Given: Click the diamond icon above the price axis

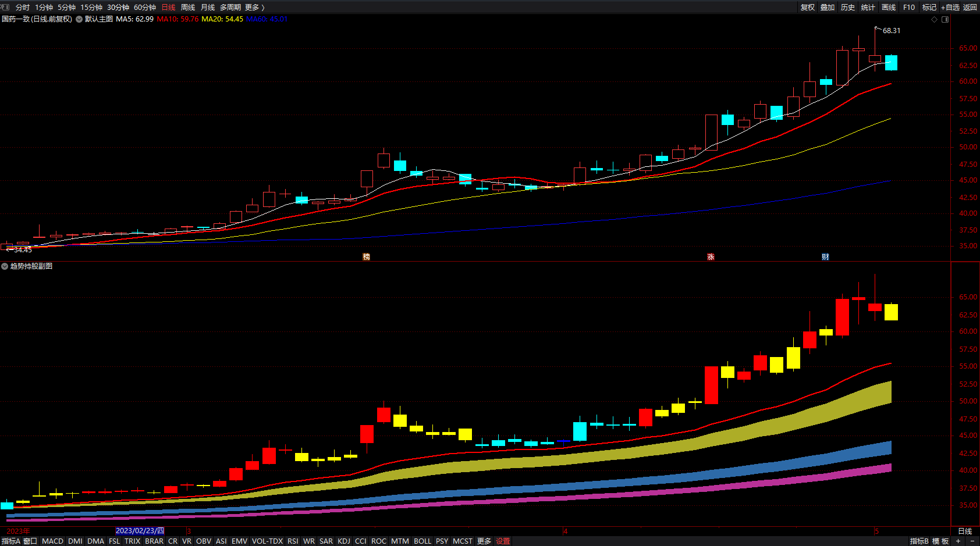Looking at the screenshot, I should (935, 19).
